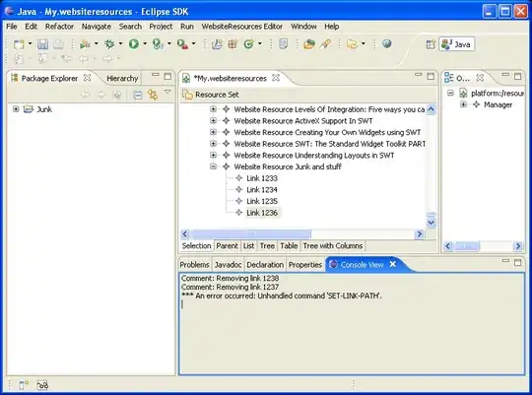Switch to the Tree with Columns tab
Image resolution: width=532 pixels, height=395 pixels.
pyautogui.click(x=333, y=245)
